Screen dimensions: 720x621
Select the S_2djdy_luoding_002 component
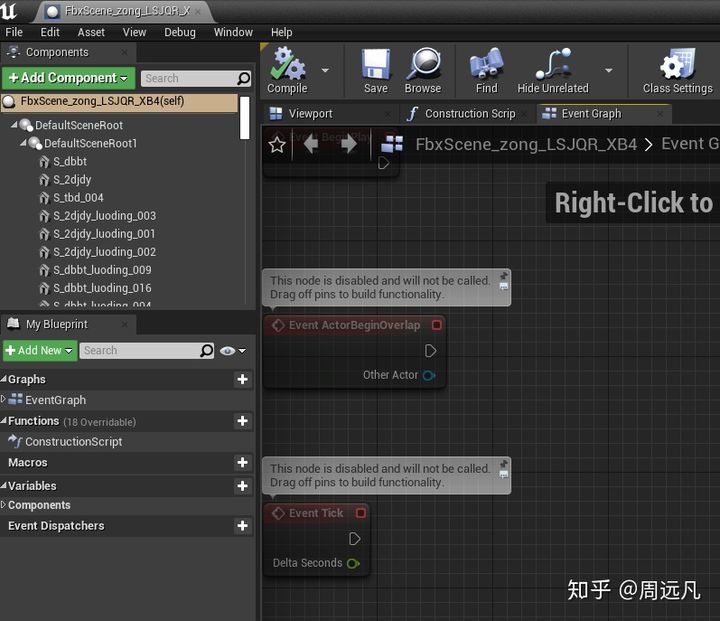click(104, 252)
